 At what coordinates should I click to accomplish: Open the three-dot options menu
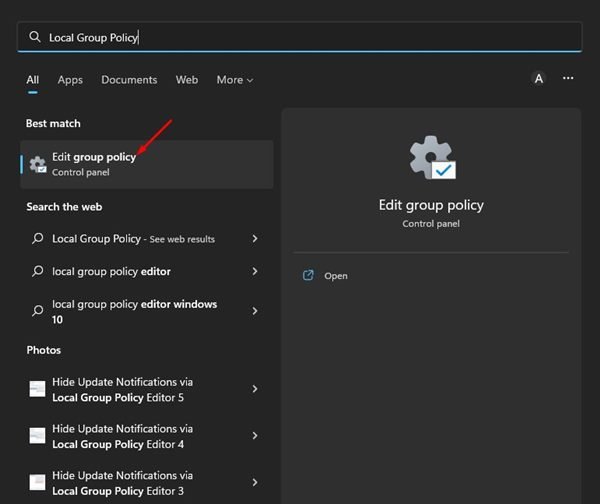(x=568, y=78)
